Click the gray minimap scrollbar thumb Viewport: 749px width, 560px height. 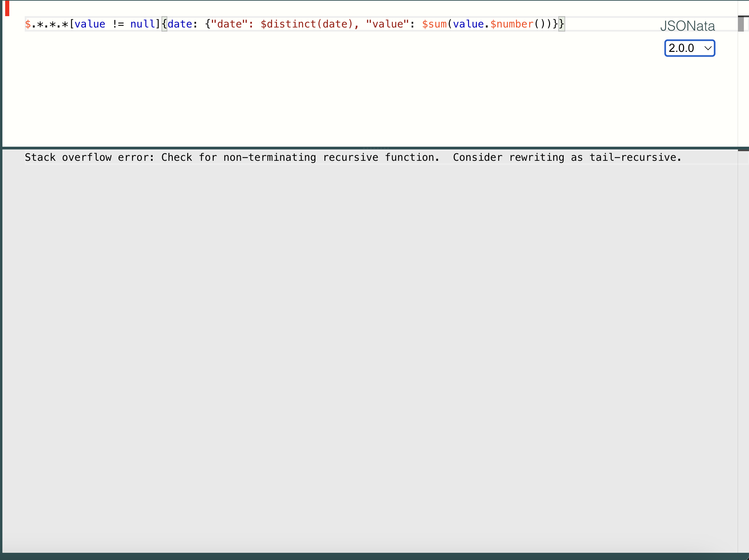pyautogui.click(x=741, y=24)
